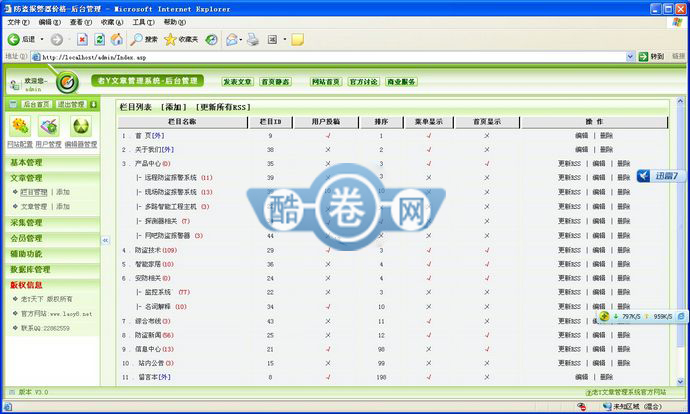Screen dimensions: 690x414
Task: Click the page scrollbar down arrow
Action: (x=681, y=381)
